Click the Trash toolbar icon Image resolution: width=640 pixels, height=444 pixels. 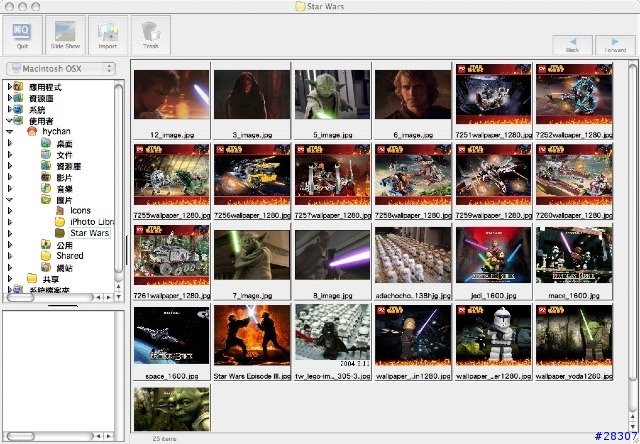click(151, 35)
